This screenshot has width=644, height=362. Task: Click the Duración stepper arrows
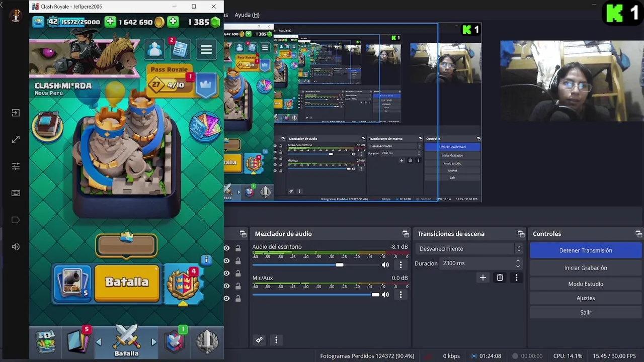point(518,263)
